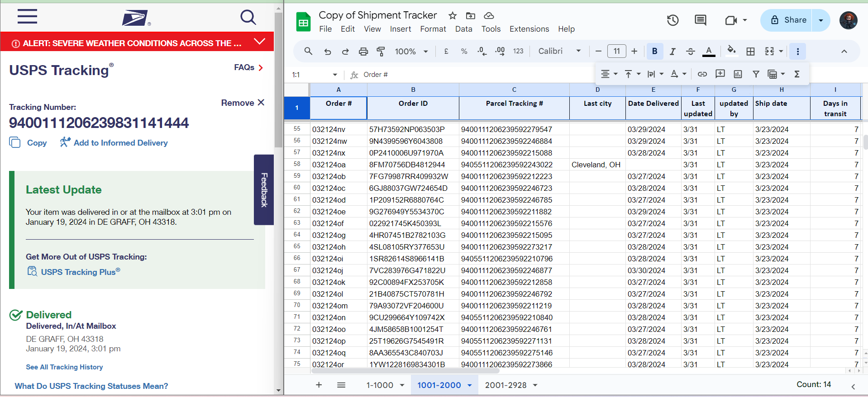
Task: Click the insert link icon
Action: [702, 74]
